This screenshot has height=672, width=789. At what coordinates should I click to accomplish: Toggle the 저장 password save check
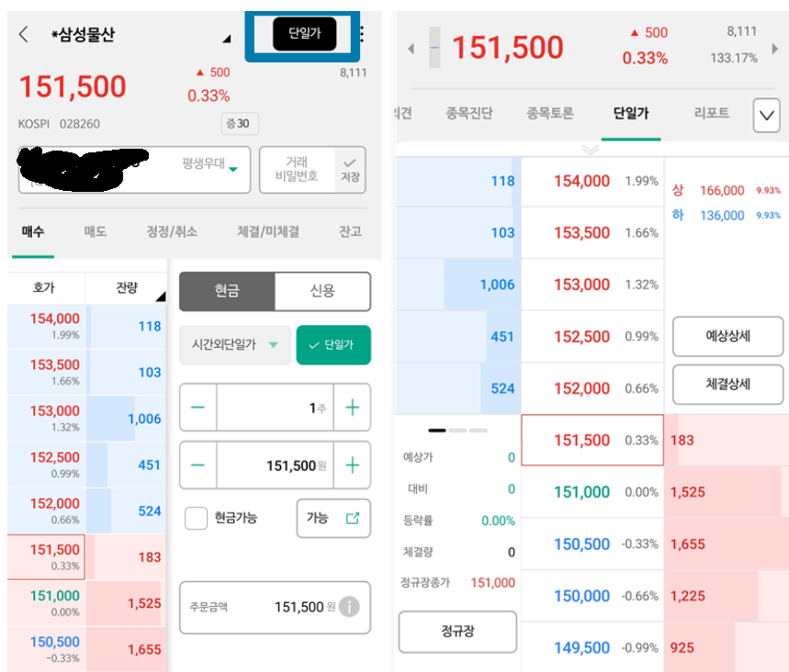tap(350, 170)
